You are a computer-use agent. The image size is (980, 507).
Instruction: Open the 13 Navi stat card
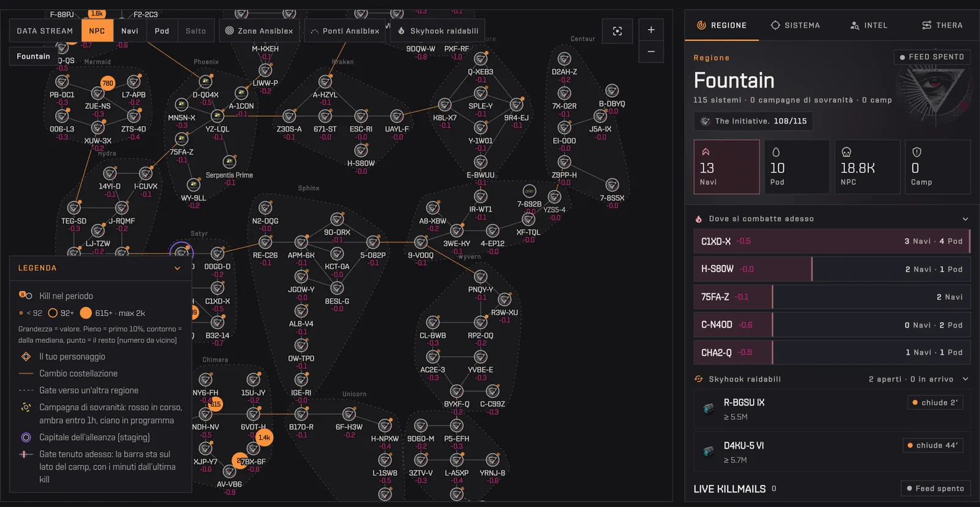click(x=726, y=167)
